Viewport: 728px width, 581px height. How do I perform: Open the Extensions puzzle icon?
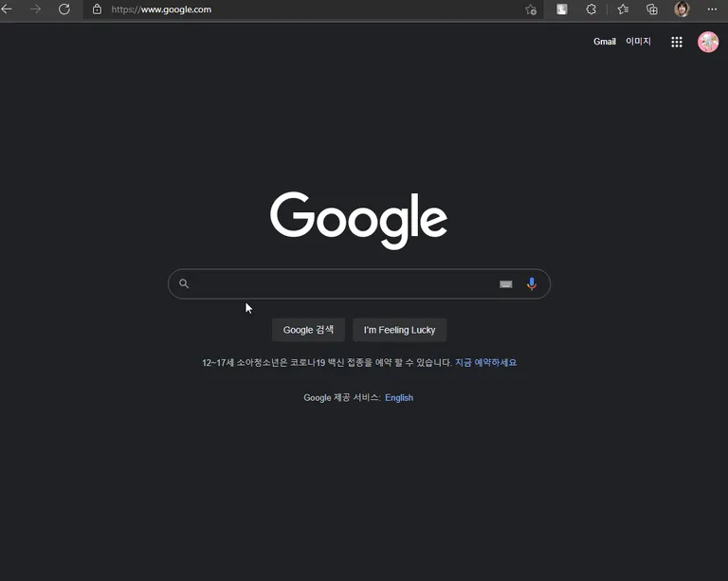tap(591, 9)
